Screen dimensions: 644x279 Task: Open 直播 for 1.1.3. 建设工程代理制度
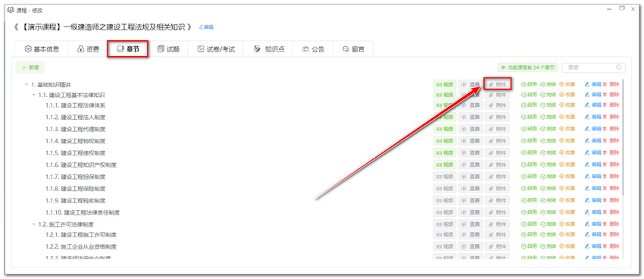(470, 129)
